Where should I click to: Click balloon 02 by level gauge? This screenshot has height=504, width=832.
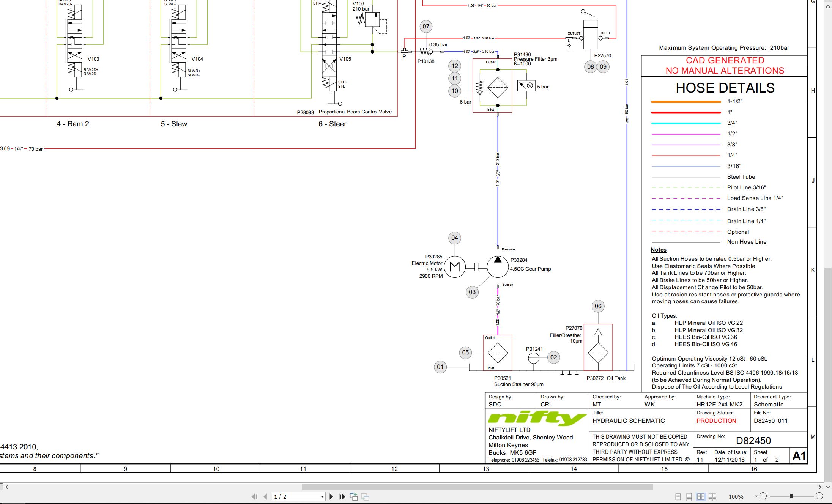pyautogui.click(x=554, y=357)
